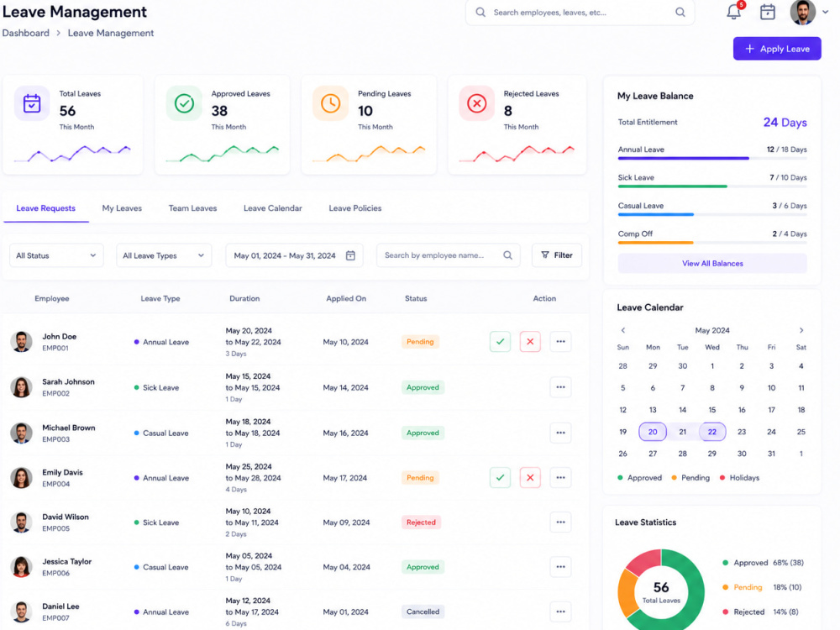Click the Rejected Leaves cross icon
This screenshot has height=630, width=840.
point(477,102)
